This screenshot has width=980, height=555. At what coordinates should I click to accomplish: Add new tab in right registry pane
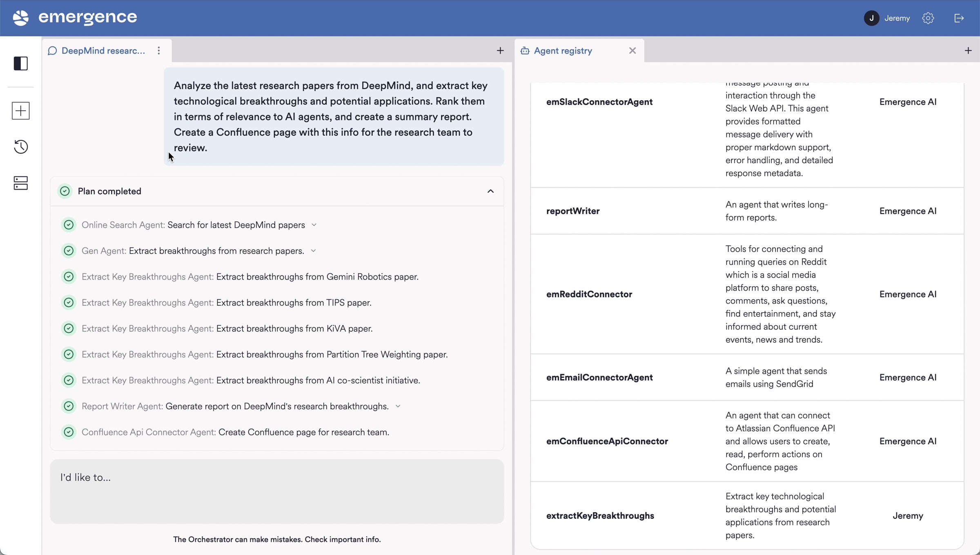[x=968, y=51]
